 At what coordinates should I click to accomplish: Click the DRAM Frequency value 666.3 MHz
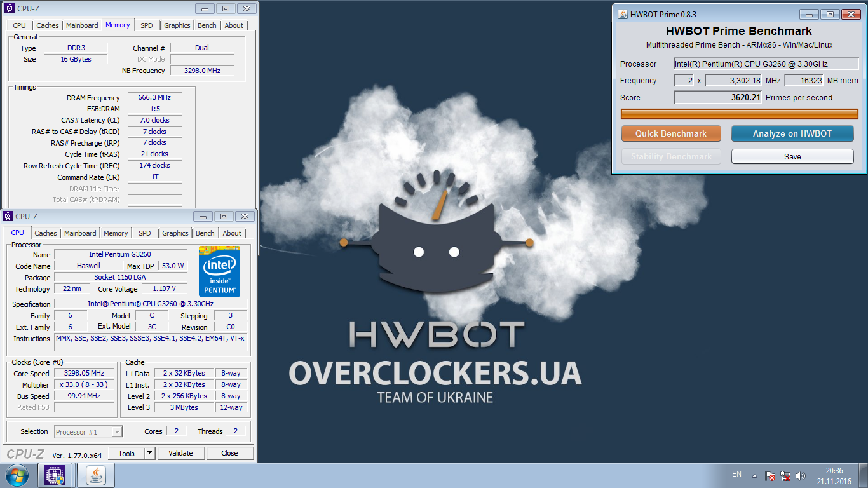point(154,97)
